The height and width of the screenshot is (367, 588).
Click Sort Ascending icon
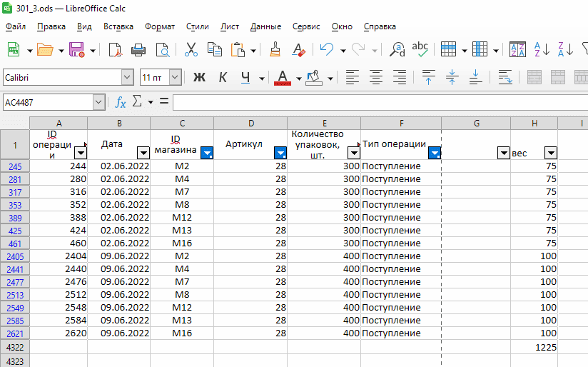point(542,49)
